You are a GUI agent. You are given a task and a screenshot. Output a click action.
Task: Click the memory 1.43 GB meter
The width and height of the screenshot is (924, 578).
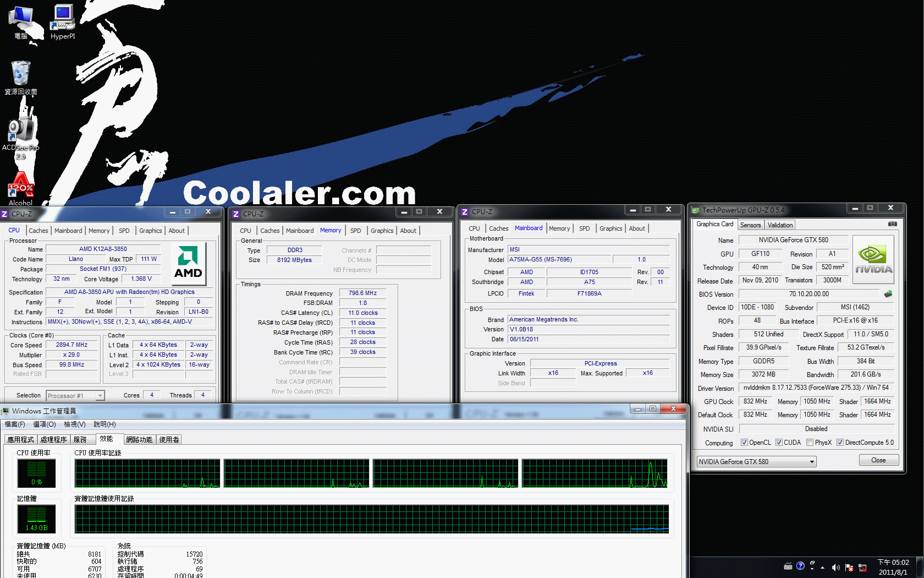point(36,519)
